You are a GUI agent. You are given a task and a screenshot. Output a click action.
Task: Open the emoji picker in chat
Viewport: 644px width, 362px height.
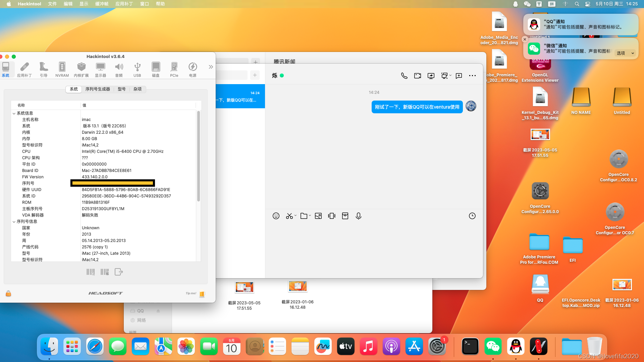click(276, 216)
